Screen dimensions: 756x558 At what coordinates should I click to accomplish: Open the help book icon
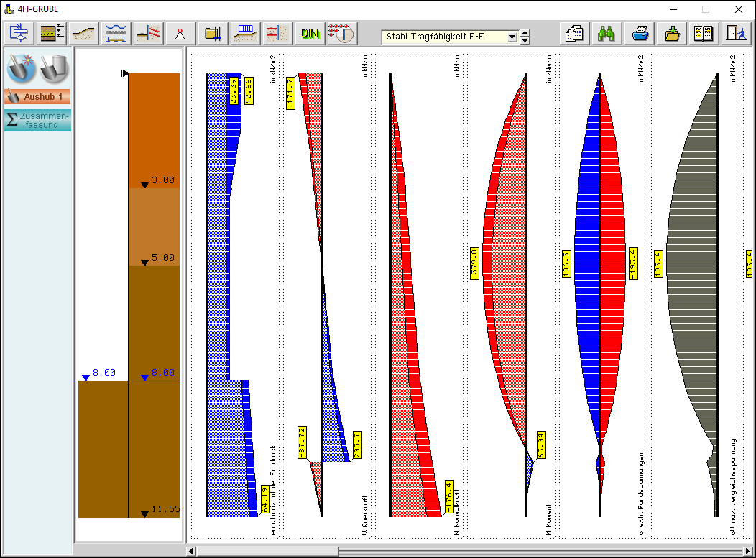coord(704,34)
